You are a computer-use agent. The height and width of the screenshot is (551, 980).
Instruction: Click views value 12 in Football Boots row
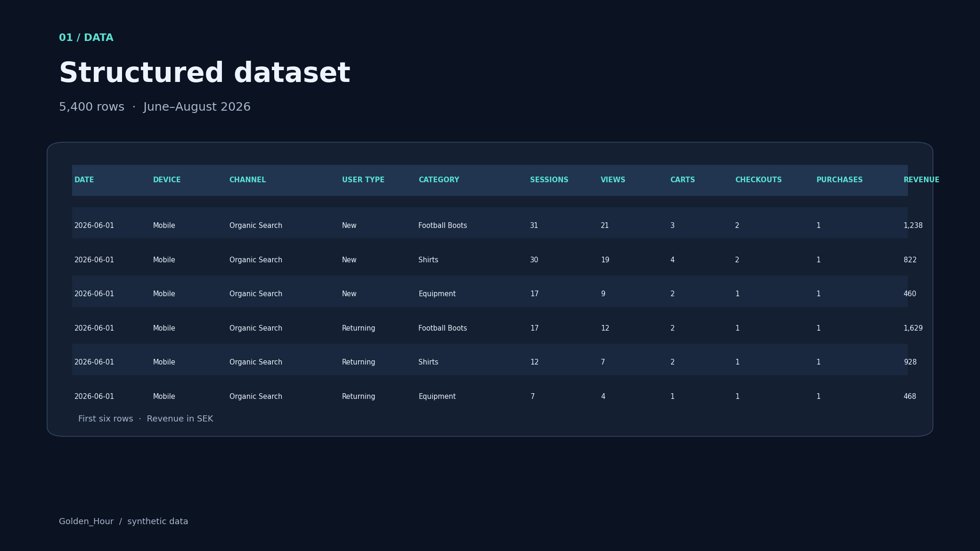coord(604,328)
